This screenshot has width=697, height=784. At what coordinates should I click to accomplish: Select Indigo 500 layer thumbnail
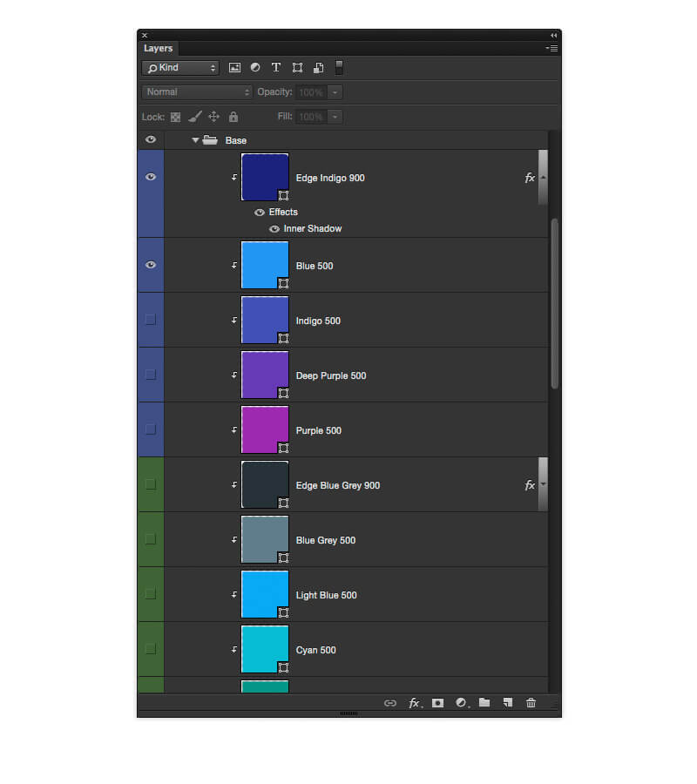tap(265, 320)
